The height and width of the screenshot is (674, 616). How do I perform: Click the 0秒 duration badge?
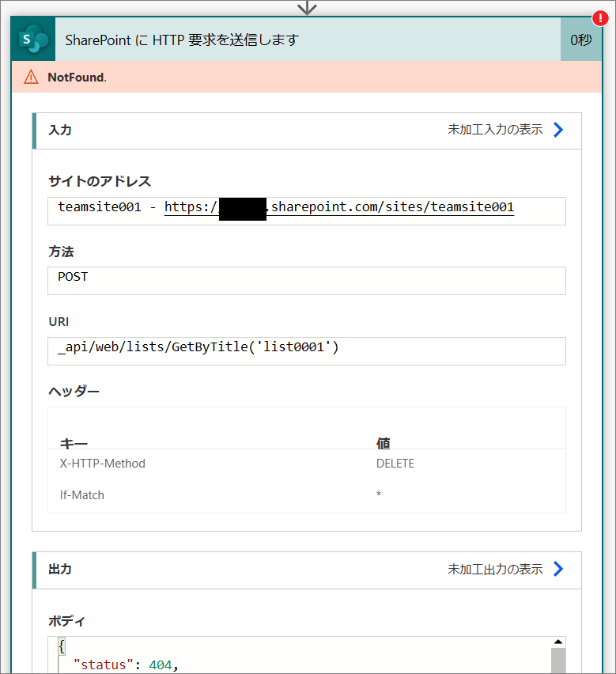tap(581, 40)
